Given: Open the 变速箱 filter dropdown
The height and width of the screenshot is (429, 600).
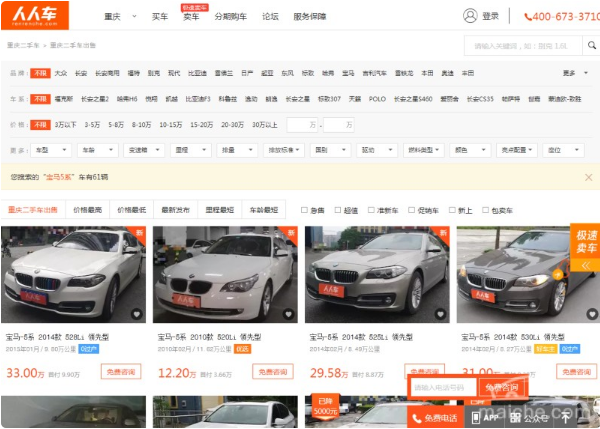Looking at the screenshot, I should [144, 150].
